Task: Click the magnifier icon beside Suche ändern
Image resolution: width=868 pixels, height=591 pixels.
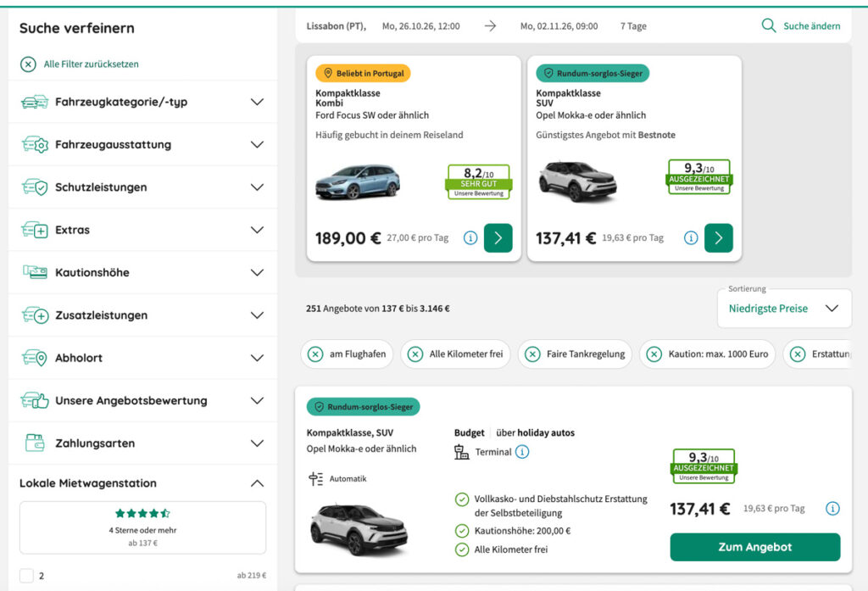Action: (x=768, y=25)
